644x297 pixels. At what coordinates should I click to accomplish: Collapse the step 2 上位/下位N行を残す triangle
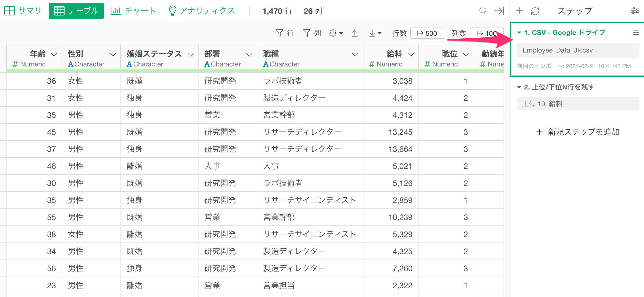pyautogui.click(x=519, y=87)
